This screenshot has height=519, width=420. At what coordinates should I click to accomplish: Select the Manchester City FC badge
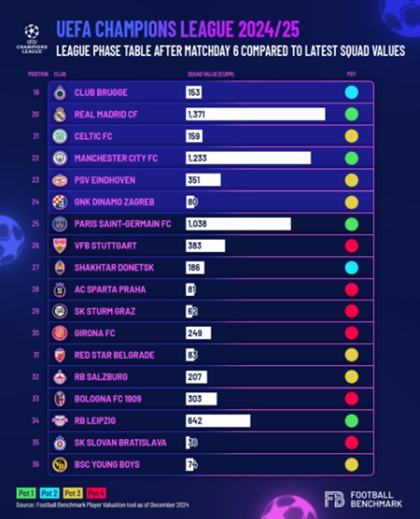tap(60, 158)
